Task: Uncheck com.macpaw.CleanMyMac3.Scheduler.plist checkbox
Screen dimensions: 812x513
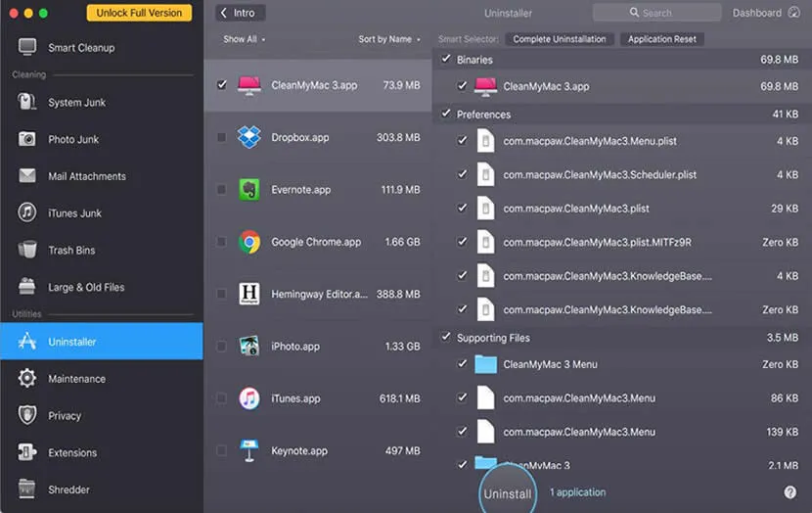Action: click(462, 174)
